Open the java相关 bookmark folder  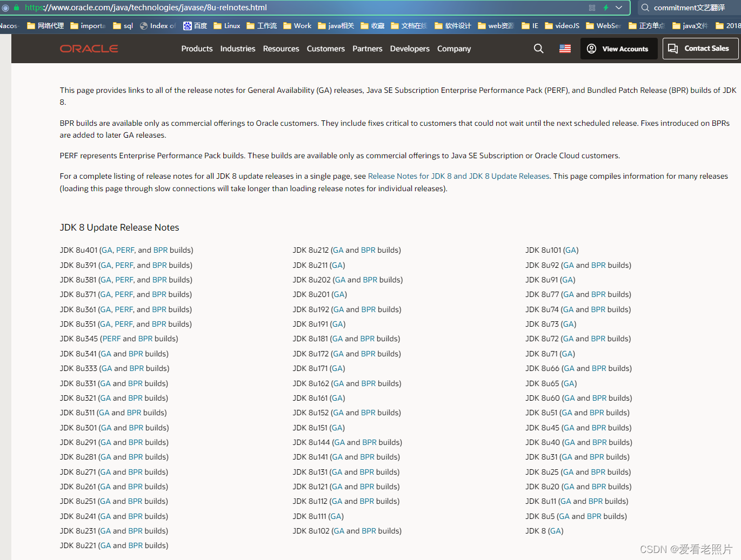click(336, 25)
